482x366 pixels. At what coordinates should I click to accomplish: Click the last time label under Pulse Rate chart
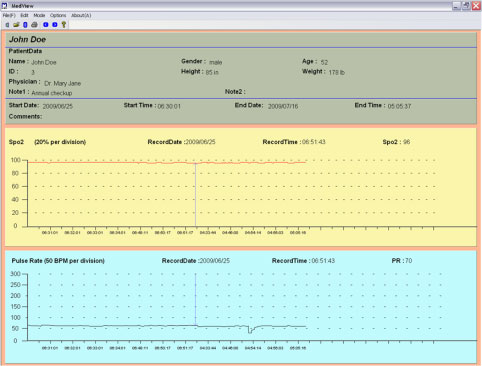[298, 348]
